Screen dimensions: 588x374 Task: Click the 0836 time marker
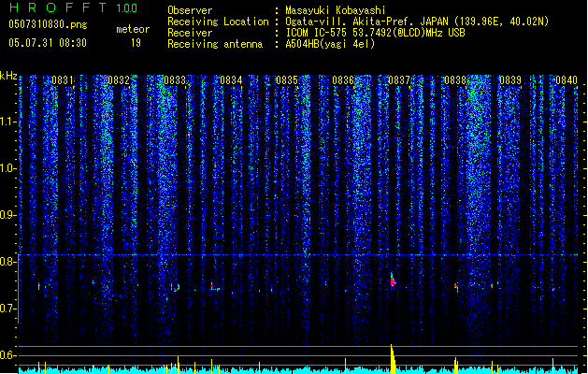point(343,80)
